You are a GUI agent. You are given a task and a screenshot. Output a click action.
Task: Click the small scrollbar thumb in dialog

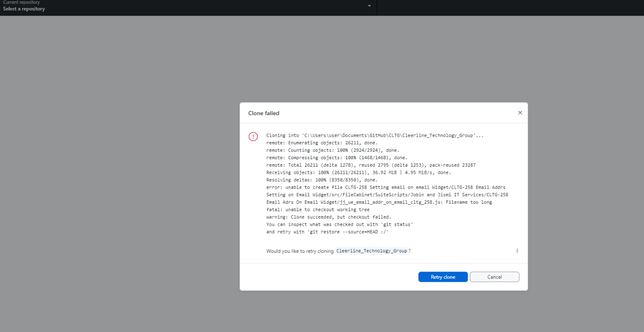pos(517,251)
